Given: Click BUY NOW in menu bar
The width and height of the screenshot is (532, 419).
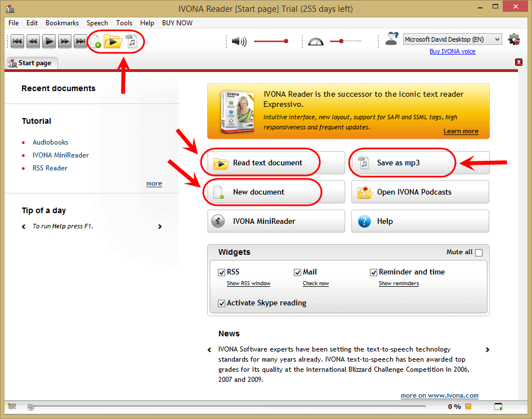Looking at the screenshot, I should 177,22.
